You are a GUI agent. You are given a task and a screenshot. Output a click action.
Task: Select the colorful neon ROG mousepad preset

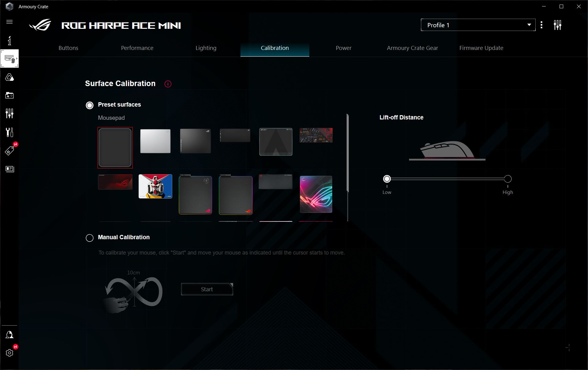(316, 194)
